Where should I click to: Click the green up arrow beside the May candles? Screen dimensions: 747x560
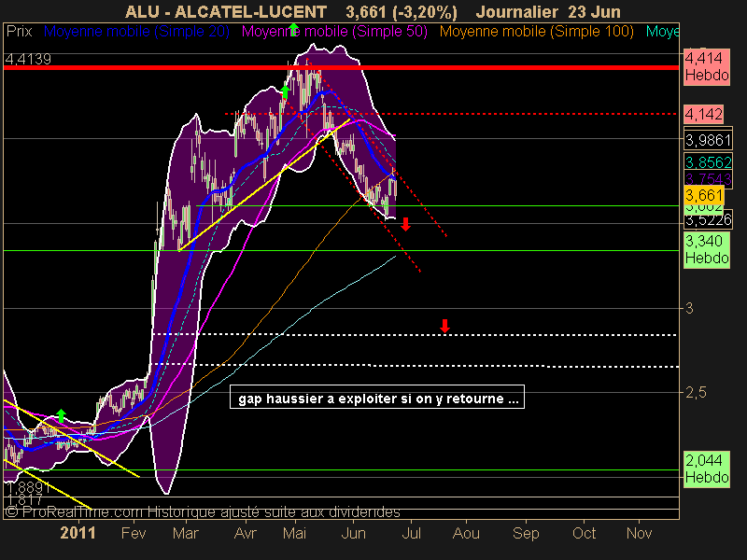[286, 91]
